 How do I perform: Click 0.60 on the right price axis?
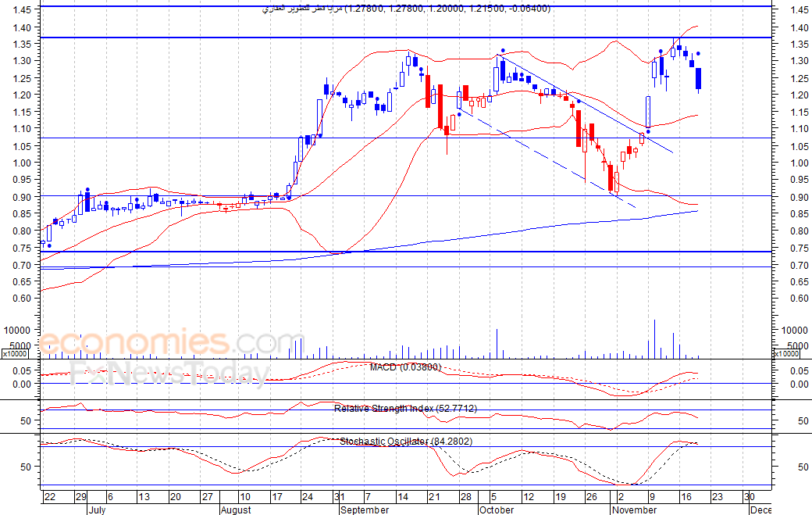[799, 299]
